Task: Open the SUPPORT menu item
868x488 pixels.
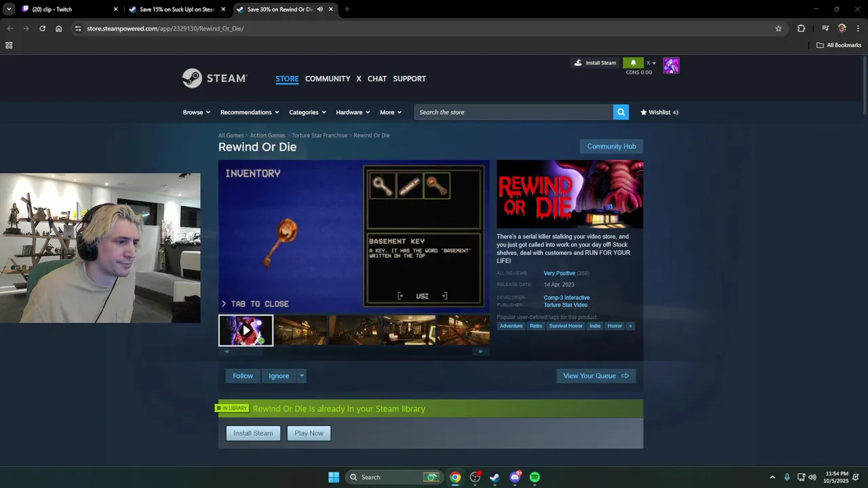Action: coord(410,79)
